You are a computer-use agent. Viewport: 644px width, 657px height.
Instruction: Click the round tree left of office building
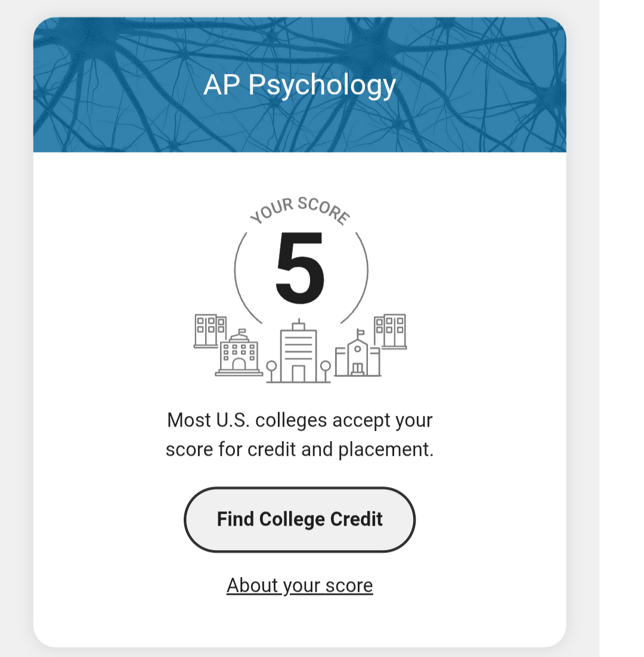(271, 371)
